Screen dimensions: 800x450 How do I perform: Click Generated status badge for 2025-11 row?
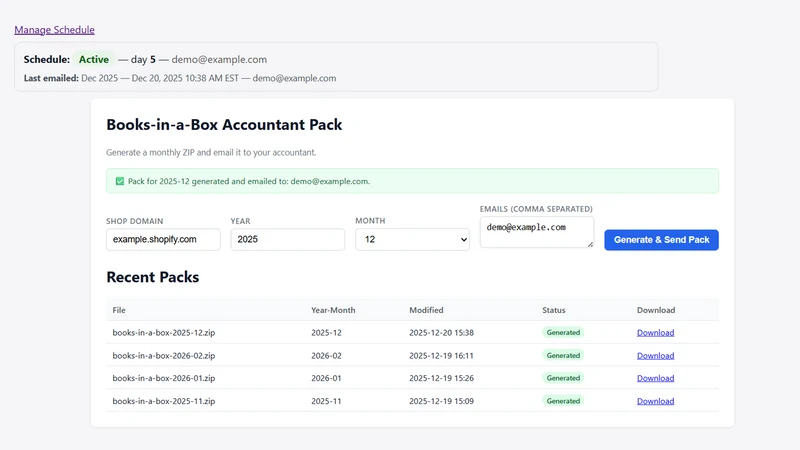[x=563, y=401]
